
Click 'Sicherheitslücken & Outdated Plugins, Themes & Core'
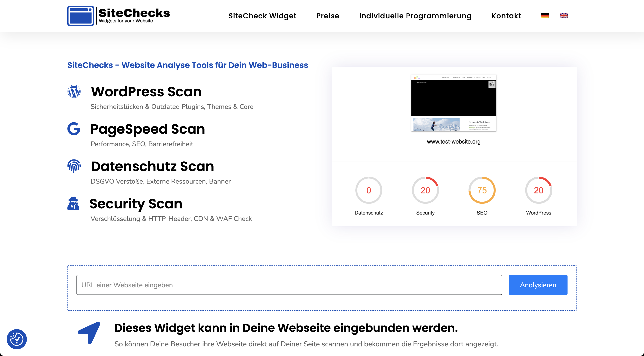pos(172,107)
